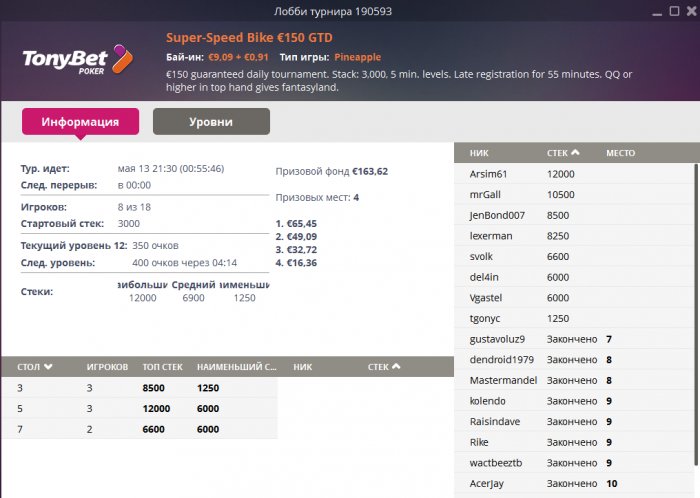Image resolution: width=700 pixels, height=498 pixels.
Task: Open the Информация tab
Action: pyautogui.click(x=80, y=122)
